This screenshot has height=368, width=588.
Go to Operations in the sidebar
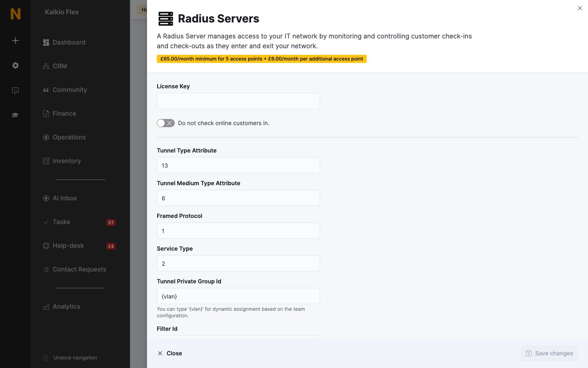64,137
